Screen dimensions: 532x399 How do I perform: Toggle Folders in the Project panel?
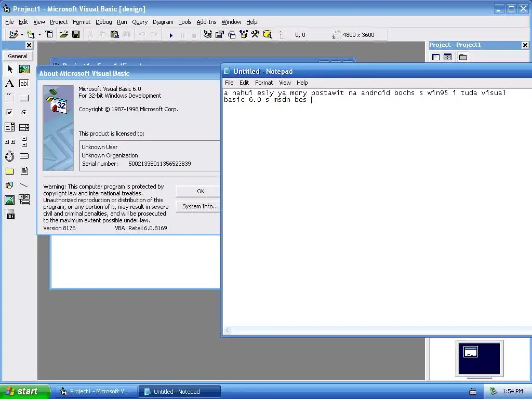pos(463,57)
